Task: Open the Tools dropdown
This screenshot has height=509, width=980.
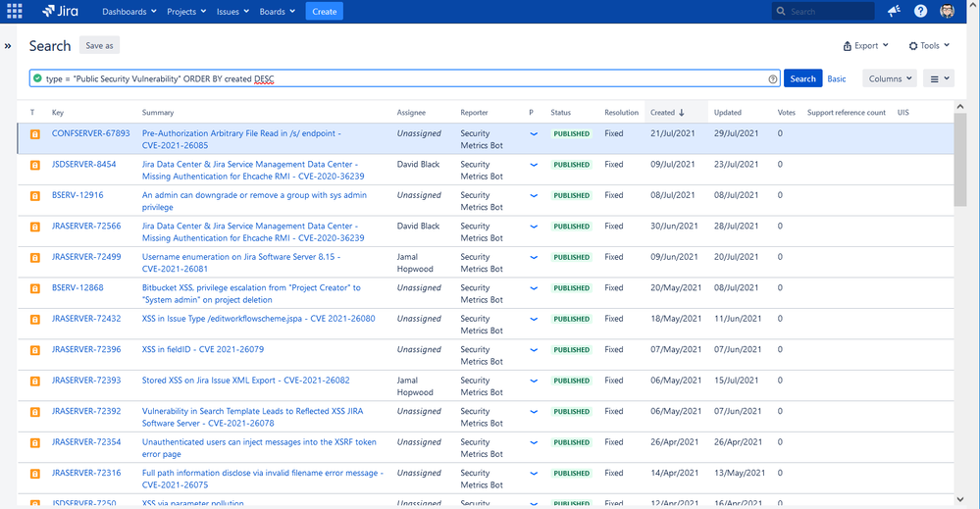Action: [929, 45]
